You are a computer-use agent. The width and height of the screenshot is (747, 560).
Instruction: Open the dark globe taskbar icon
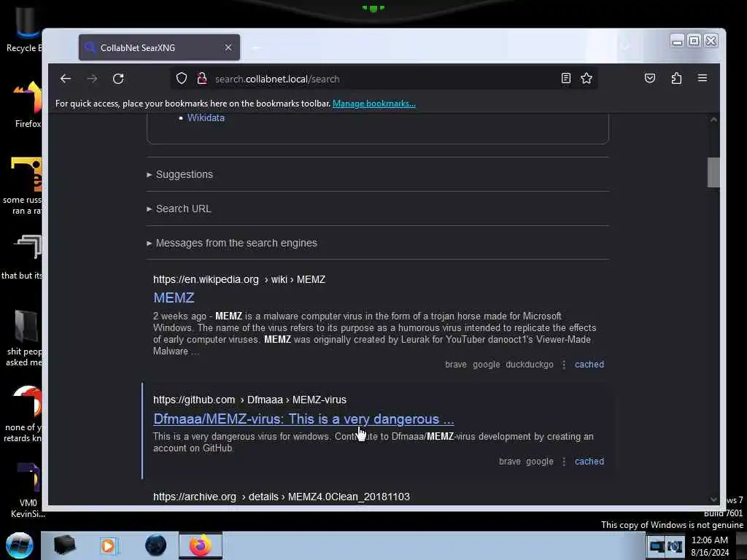click(156, 545)
